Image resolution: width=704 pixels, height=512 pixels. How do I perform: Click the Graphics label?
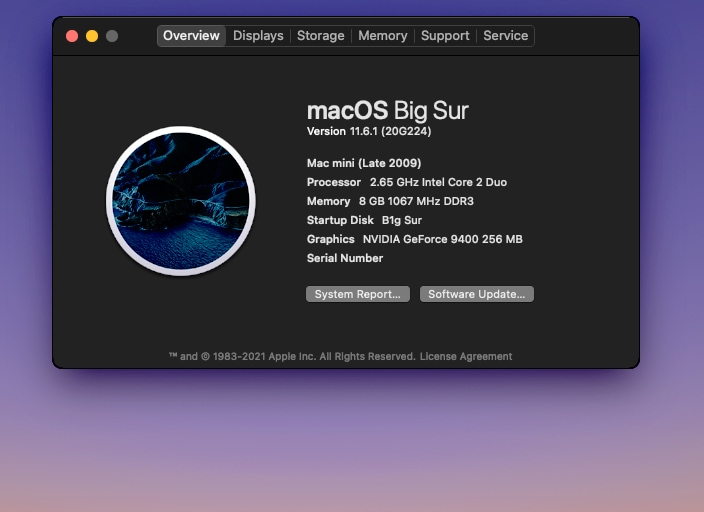pyautogui.click(x=330, y=239)
